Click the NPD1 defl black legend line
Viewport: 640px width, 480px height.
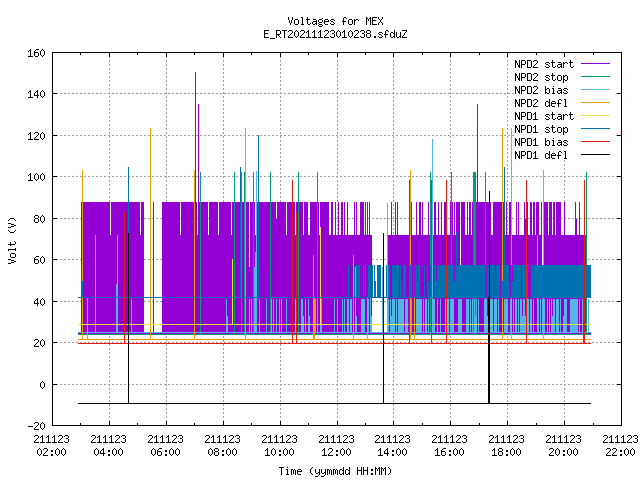[595, 155]
